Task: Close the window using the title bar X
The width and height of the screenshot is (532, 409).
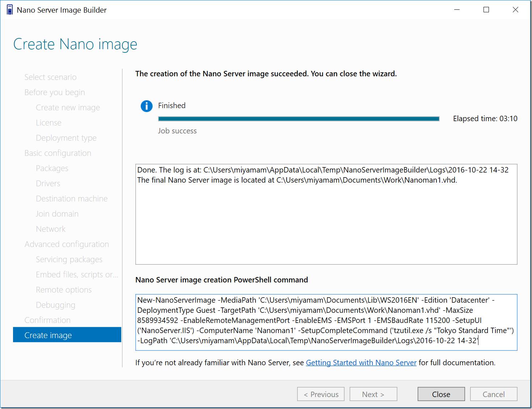Action: click(516, 10)
